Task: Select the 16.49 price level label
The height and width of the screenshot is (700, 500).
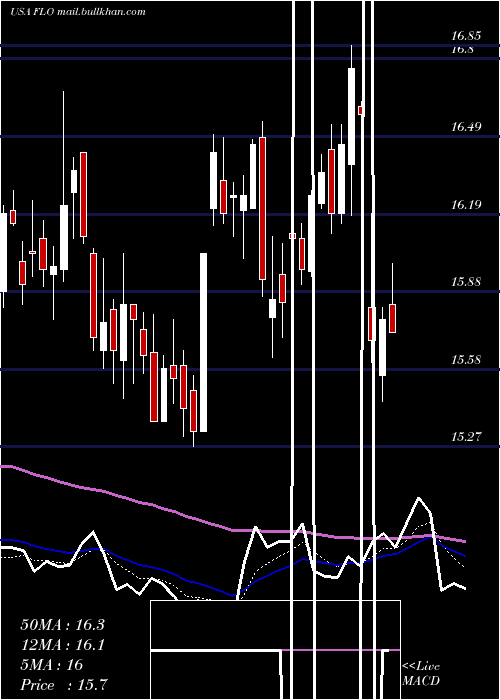Action: tap(466, 127)
